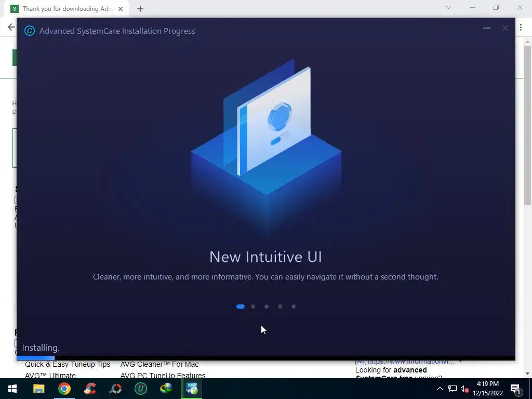Click the installation progress bar
532x399 pixels.
click(x=266, y=357)
